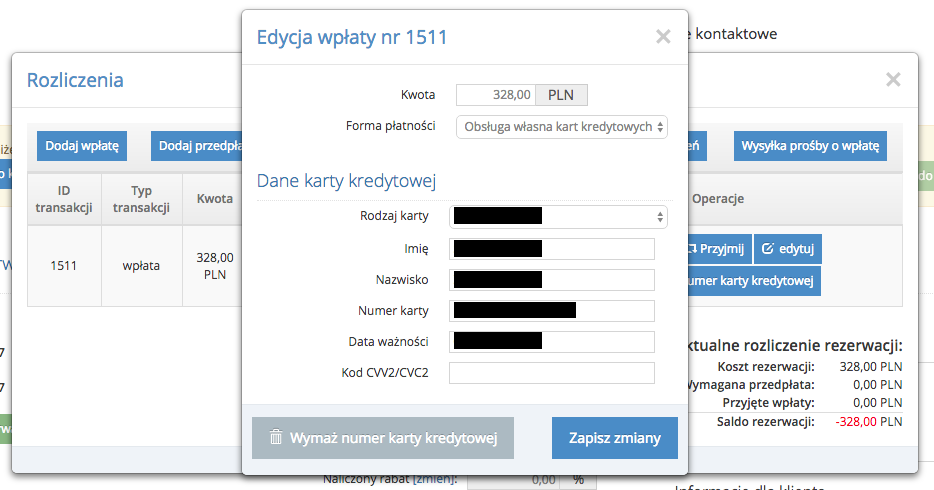Click the ID transakcji column header
This screenshot has height=490, width=934.
pyautogui.click(x=64, y=199)
